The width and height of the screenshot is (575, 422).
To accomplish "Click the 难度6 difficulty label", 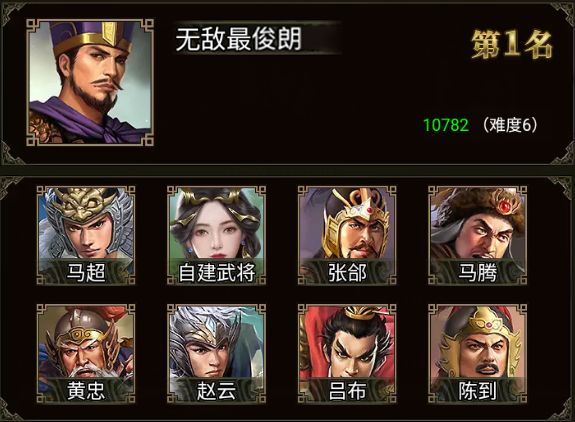I will click(x=510, y=125).
